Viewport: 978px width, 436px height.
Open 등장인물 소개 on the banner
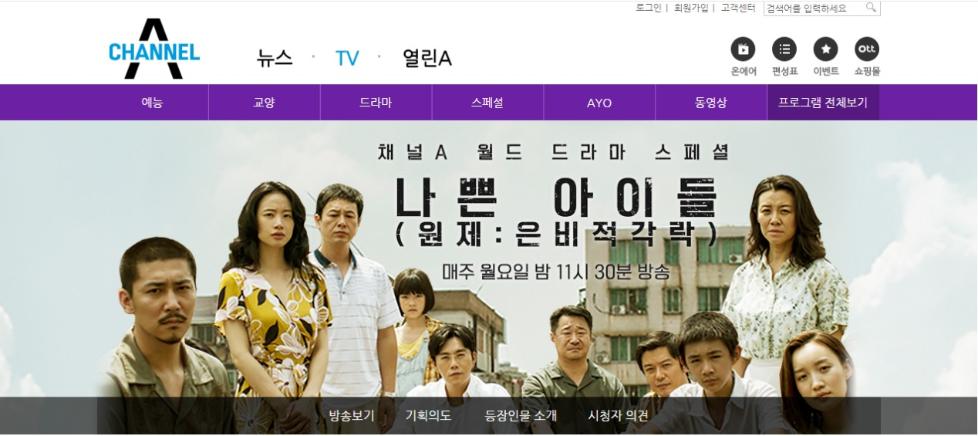[521, 415]
